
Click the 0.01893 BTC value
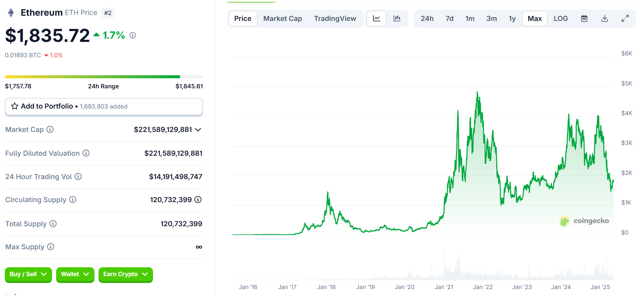23,55
